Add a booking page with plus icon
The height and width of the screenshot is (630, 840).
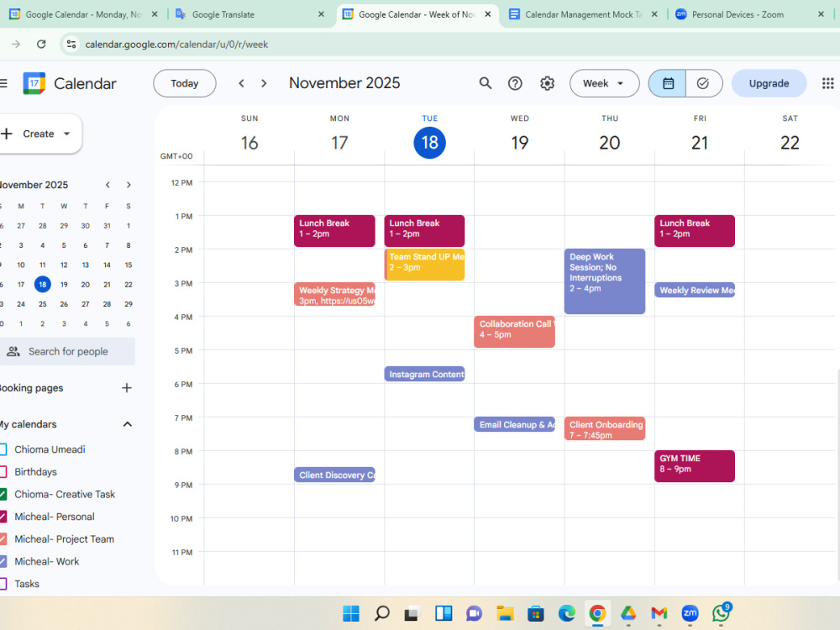(x=127, y=388)
